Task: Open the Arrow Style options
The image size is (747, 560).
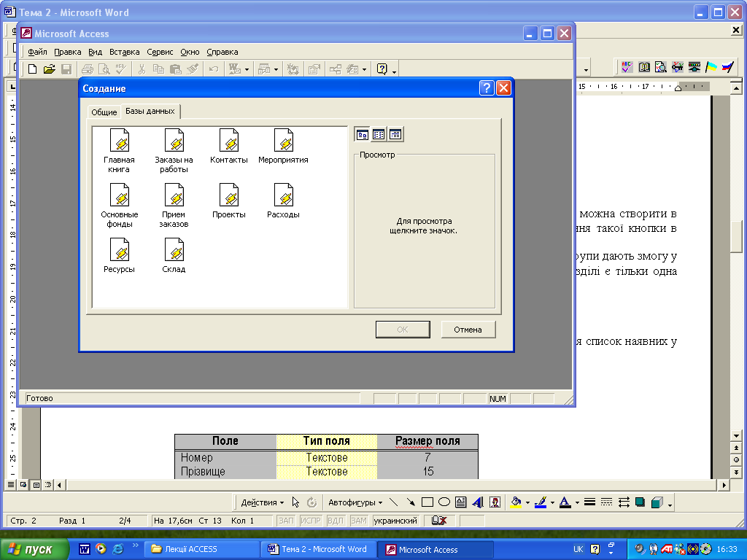Action: pos(624,502)
